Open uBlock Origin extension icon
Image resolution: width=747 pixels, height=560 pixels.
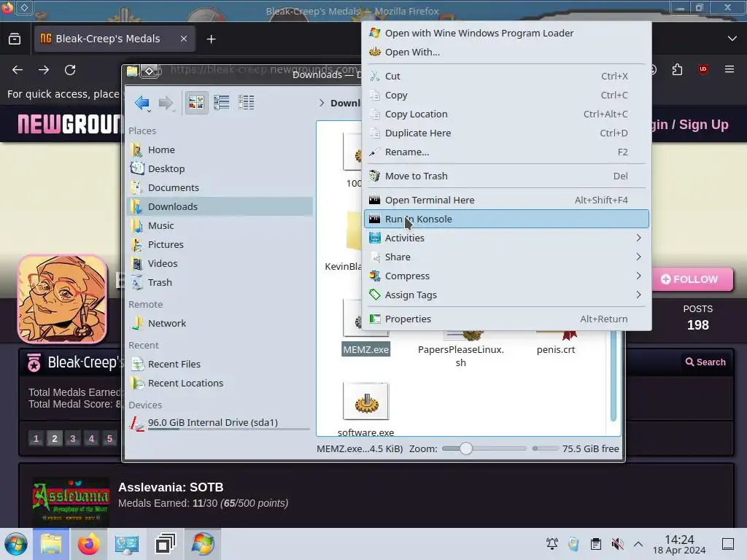point(703,69)
